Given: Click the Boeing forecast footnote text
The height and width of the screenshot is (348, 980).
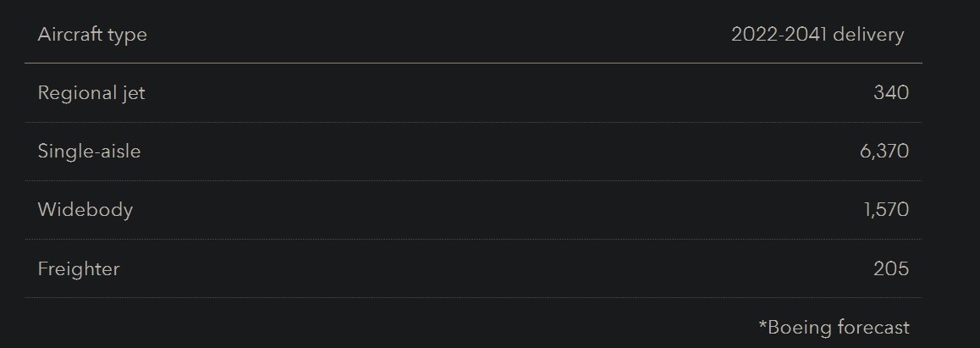Looking at the screenshot, I should click(834, 328).
